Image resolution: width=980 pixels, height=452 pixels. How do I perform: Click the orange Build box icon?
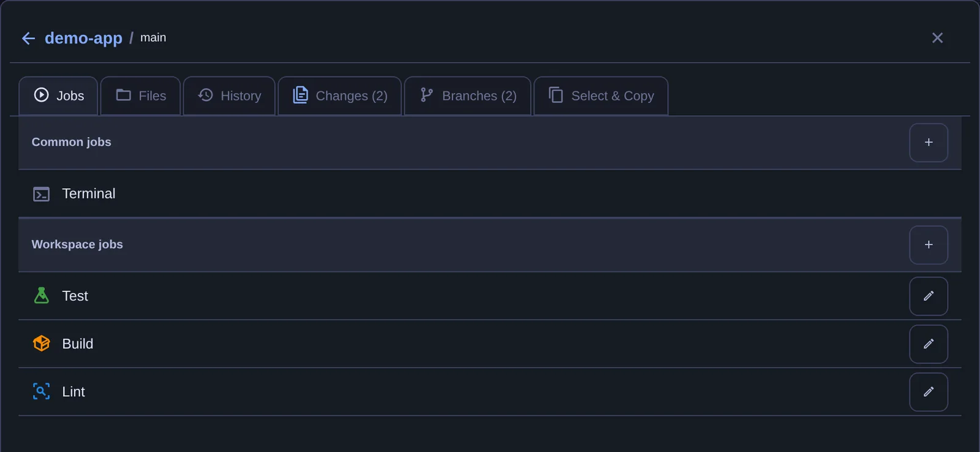41,344
